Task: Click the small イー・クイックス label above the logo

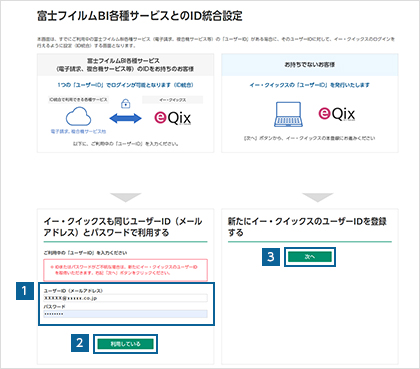Action: [173, 100]
